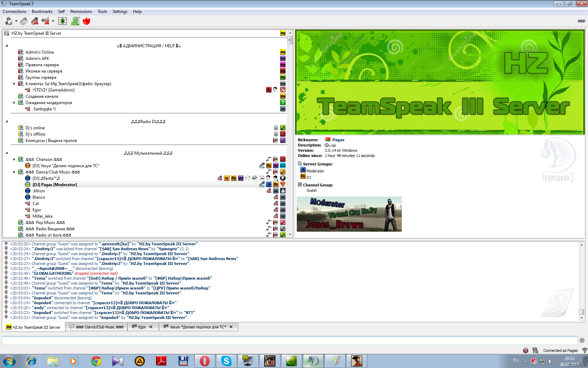Select the Pop Music channel

point(45,223)
